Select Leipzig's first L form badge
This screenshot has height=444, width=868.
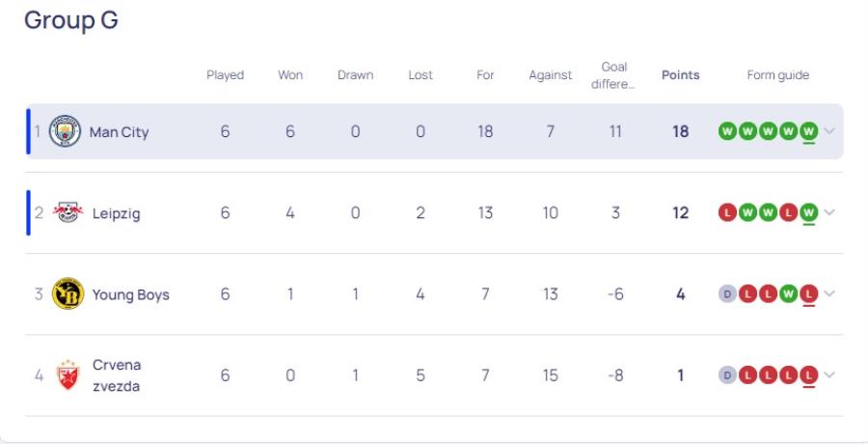[x=727, y=213]
